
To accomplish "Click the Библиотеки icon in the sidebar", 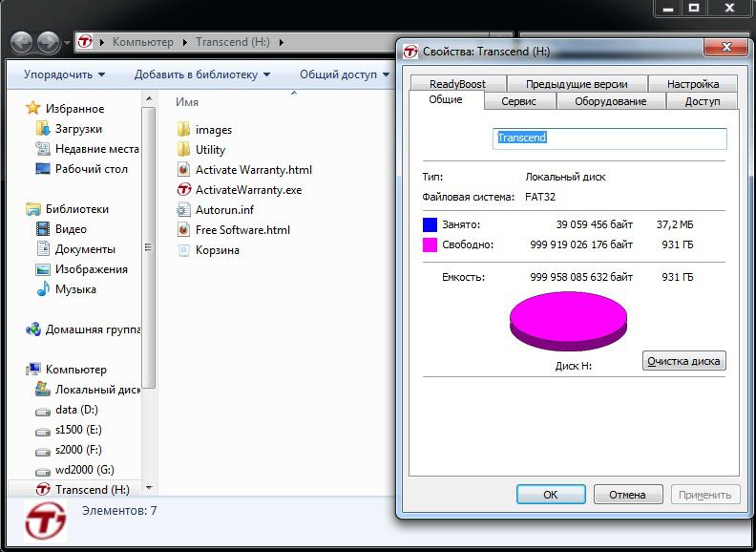I will coord(32,209).
